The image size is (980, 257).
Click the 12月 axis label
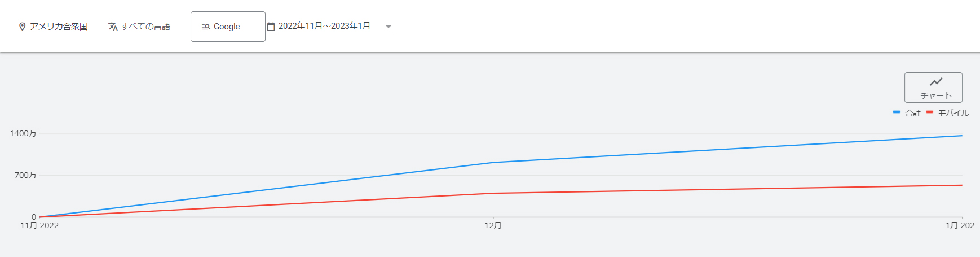point(493,225)
